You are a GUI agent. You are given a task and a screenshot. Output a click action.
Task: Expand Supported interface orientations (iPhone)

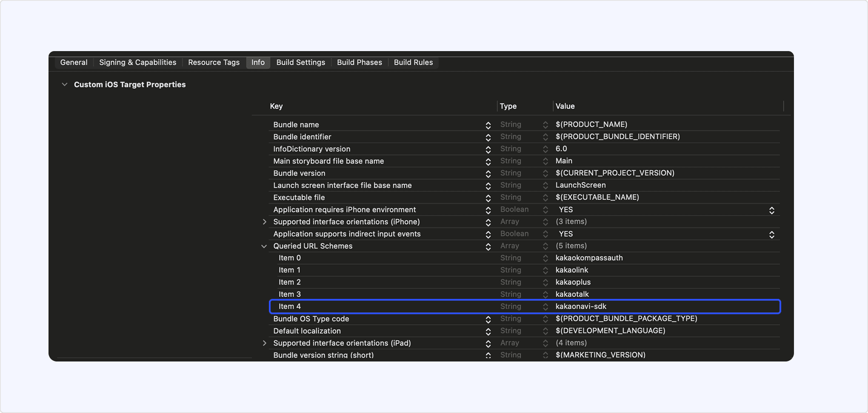click(x=264, y=222)
